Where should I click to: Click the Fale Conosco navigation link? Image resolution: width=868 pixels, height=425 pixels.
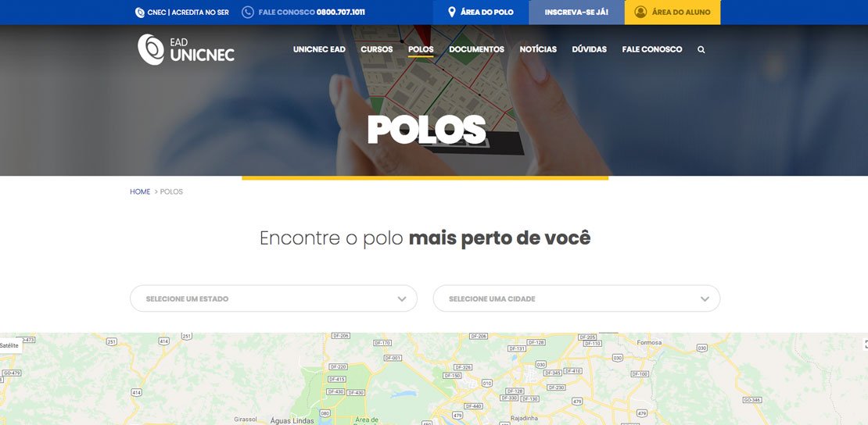point(651,49)
